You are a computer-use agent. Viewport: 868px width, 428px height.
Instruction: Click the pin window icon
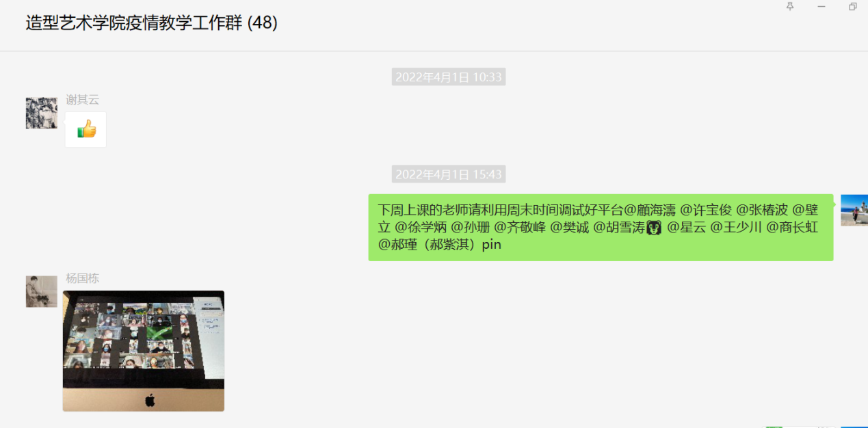coord(790,7)
